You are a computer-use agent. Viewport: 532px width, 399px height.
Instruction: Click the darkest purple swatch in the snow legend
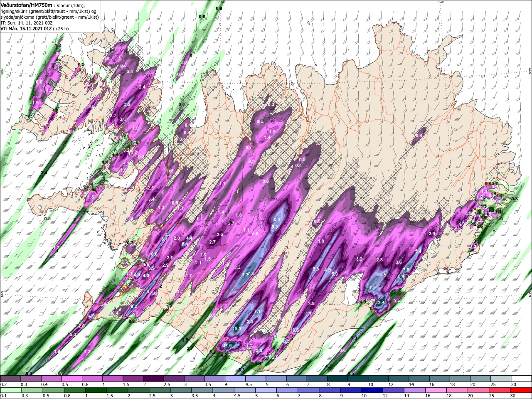coord(153,379)
